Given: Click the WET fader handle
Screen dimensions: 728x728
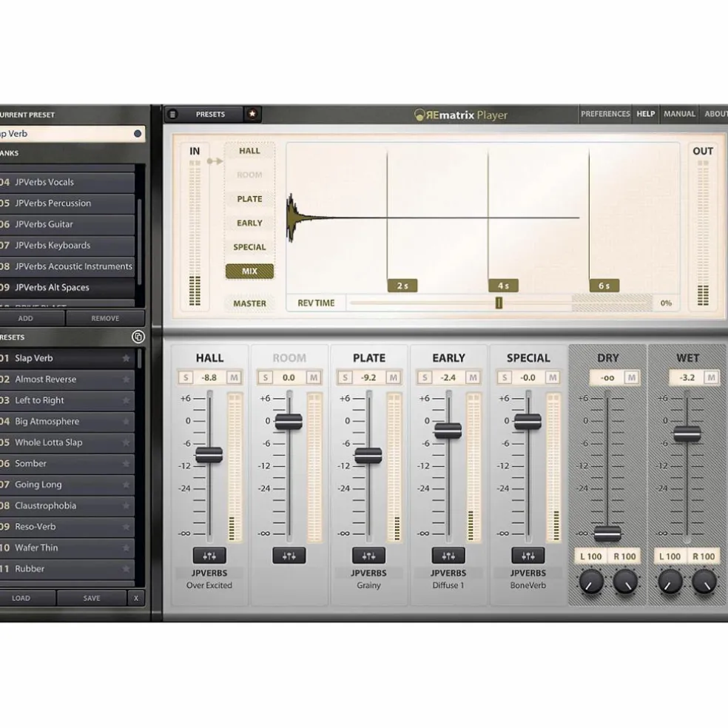Looking at the screenshot, I should tap(687, 434).
